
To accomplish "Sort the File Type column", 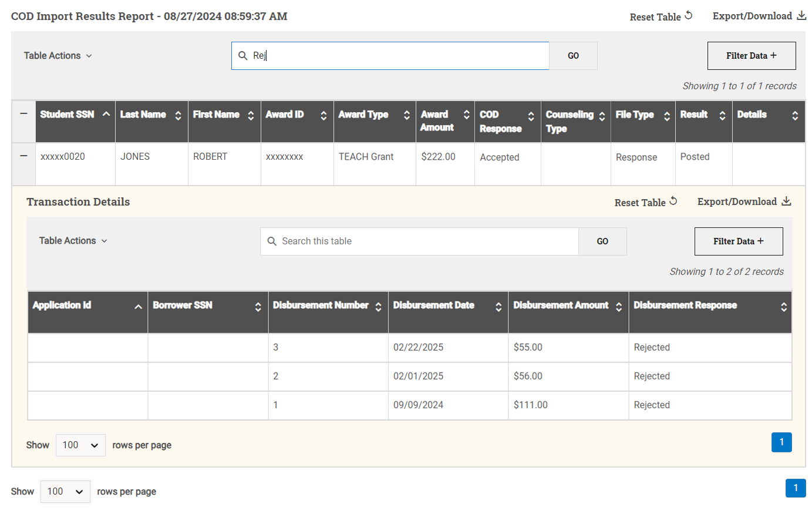I will (x=666, y=116).
